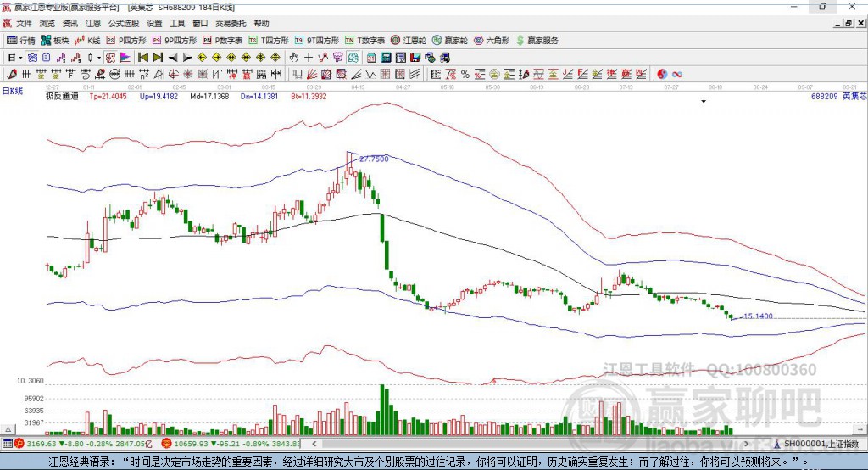Open the 六角形 hexagon tool
The height and width of the screenshot is (470, 868).
point(492,41)
